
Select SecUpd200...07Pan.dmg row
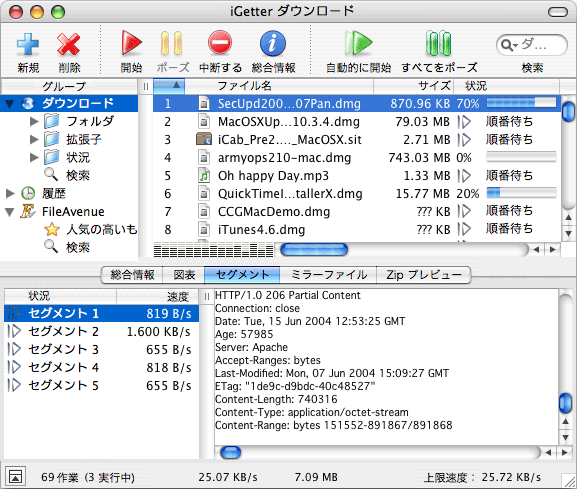[x=357, y=103]
